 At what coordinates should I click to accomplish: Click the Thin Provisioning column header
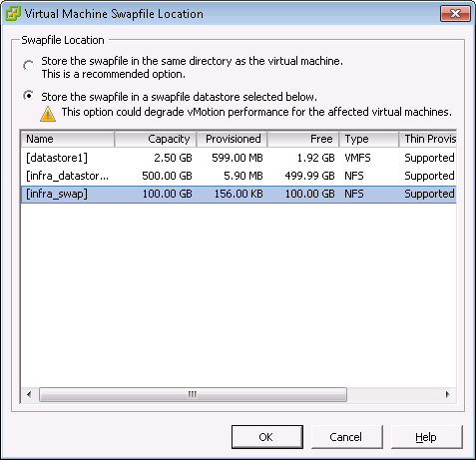pyautogui.click(x=427, y=139)
